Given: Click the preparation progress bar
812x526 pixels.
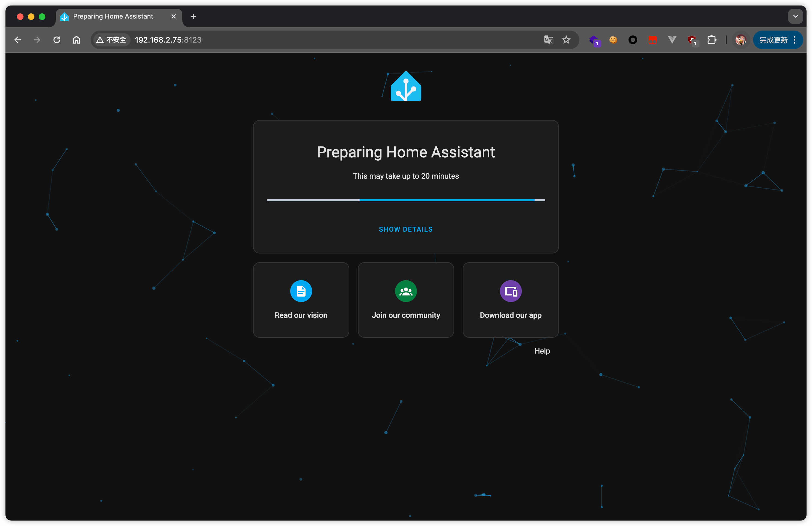Looking at the screenshot, I should coord(406,201).
